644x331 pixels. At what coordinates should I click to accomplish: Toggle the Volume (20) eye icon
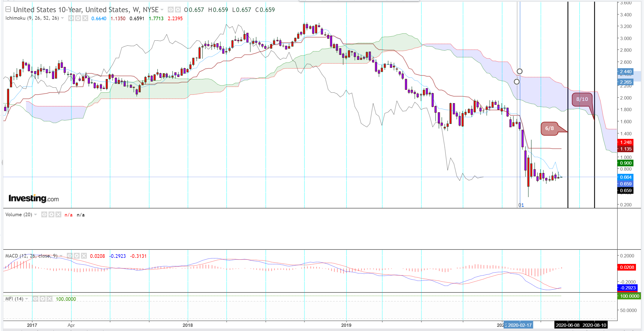click(x=44, y=215)
